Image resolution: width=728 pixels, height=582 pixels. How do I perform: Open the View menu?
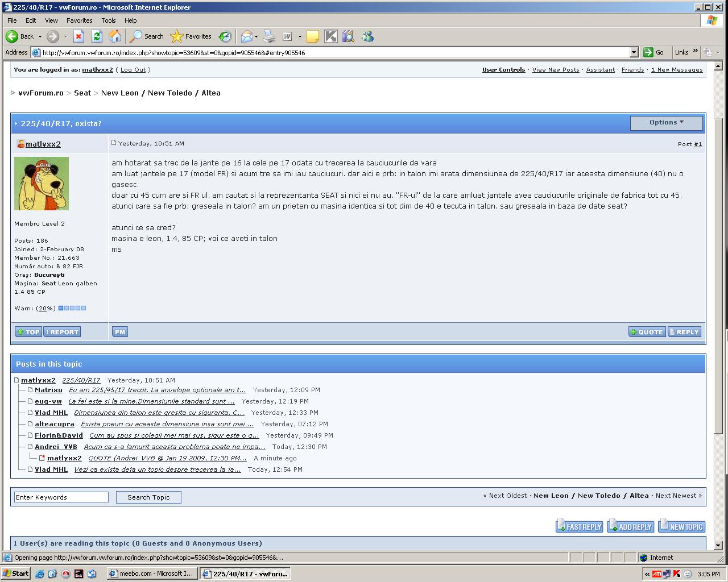[51, 20]
